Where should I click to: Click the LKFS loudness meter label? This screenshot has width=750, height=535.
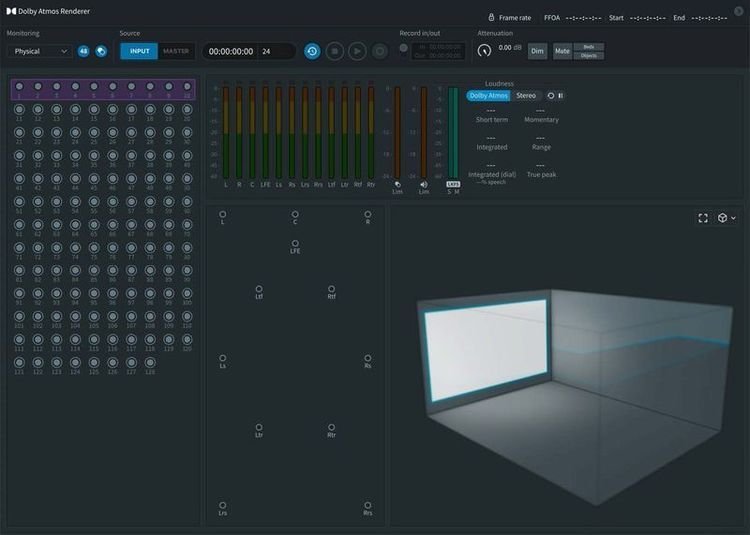[x=453, y=184]
